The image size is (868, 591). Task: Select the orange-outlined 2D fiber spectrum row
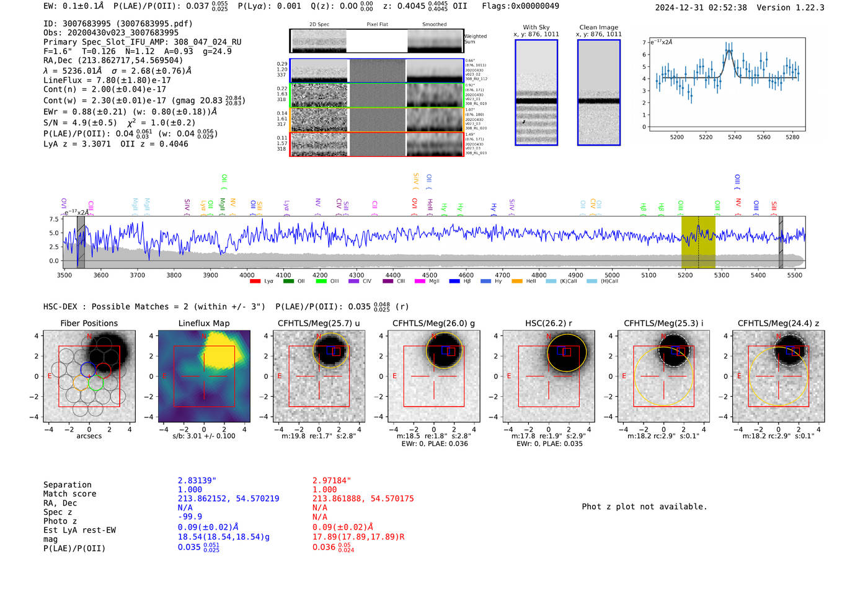click(376, 120)
